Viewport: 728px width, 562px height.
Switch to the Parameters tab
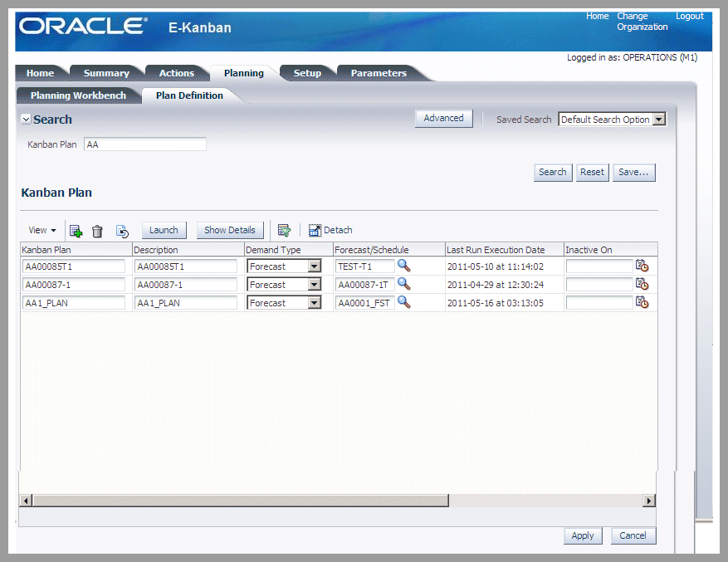tap(379, 73)
